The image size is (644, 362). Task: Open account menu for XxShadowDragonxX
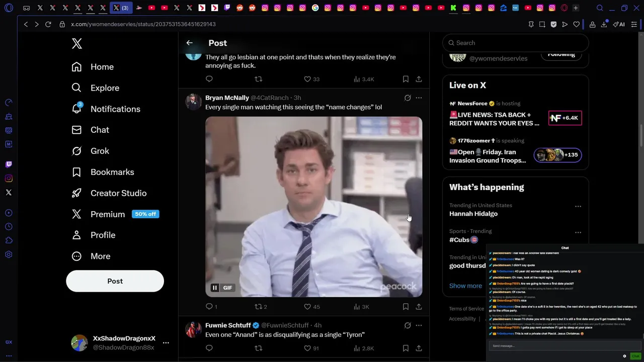[120, 343]
